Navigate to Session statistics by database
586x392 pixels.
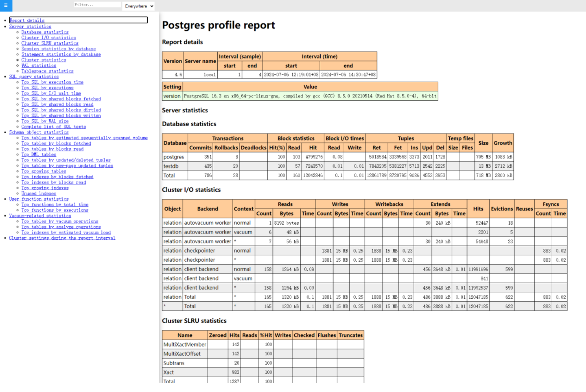pos(58,49)
